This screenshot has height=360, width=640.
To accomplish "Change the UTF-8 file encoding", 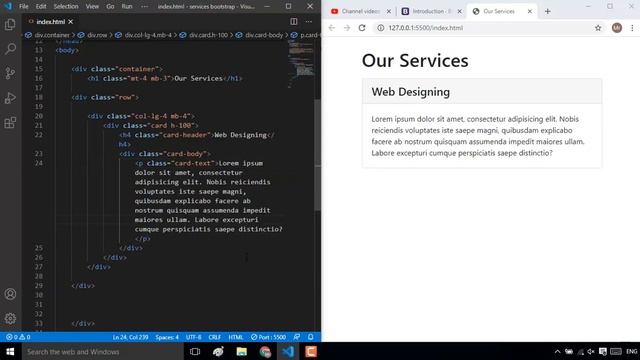I will point(193,337).
